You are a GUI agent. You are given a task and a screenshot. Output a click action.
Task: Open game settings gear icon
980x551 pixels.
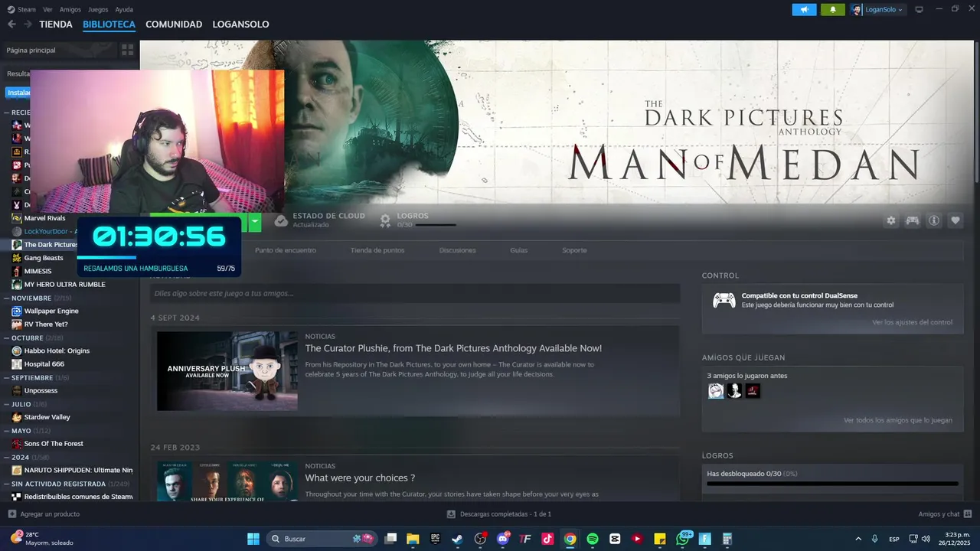click(891, 220)
